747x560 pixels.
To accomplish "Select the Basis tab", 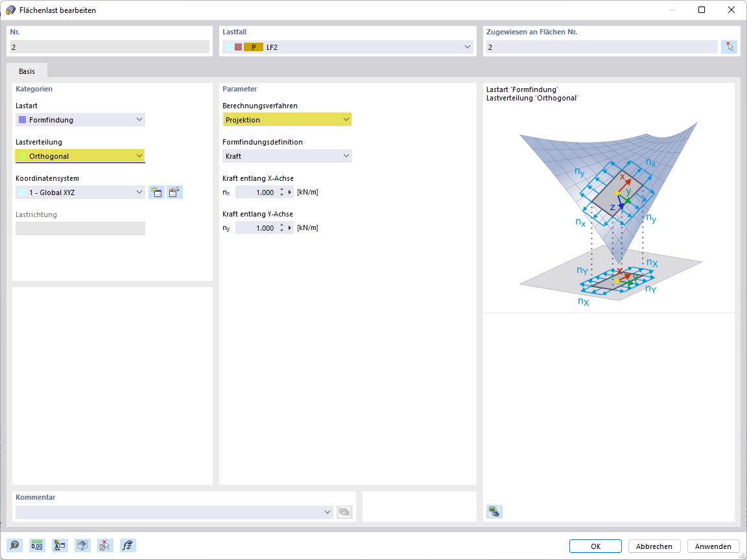I will pyautogui.click(x=27, y=71).
